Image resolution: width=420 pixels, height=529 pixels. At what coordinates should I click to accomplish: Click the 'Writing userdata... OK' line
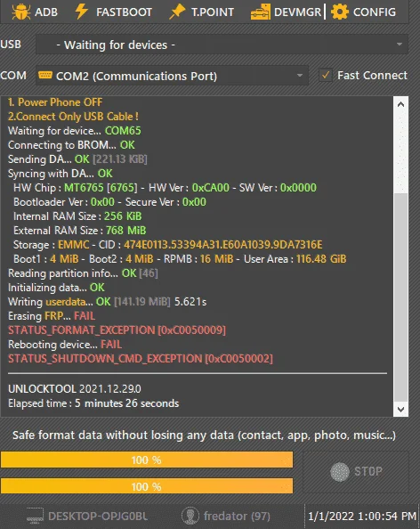click(107, 301)
